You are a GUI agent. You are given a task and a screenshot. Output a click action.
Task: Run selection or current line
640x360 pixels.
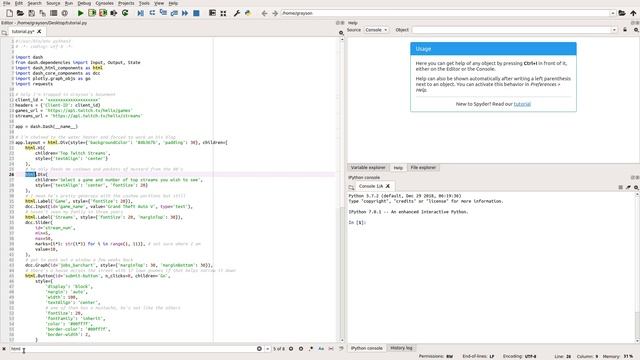(x=114, y=13)
